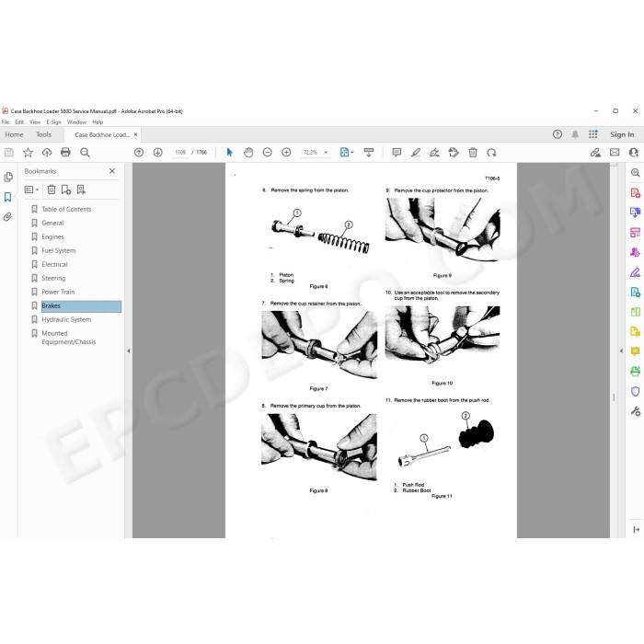Collapse the right tools pane arrow
Screen dimensions: 644x644
(x=621, y=351)
